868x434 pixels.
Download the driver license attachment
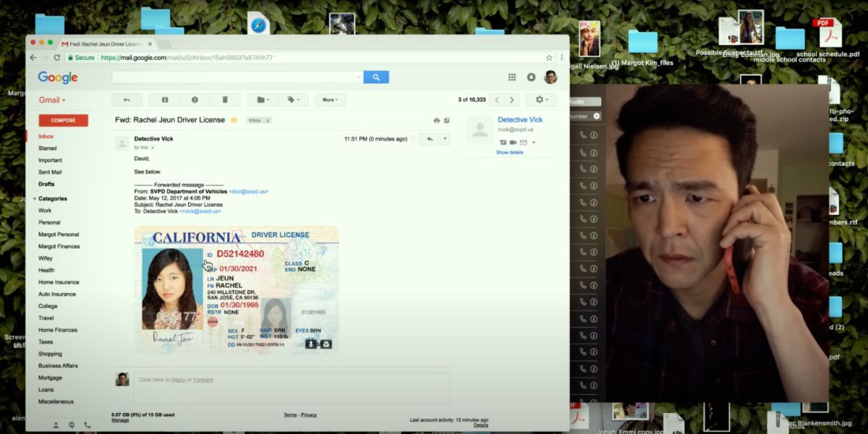coord(311,344)
